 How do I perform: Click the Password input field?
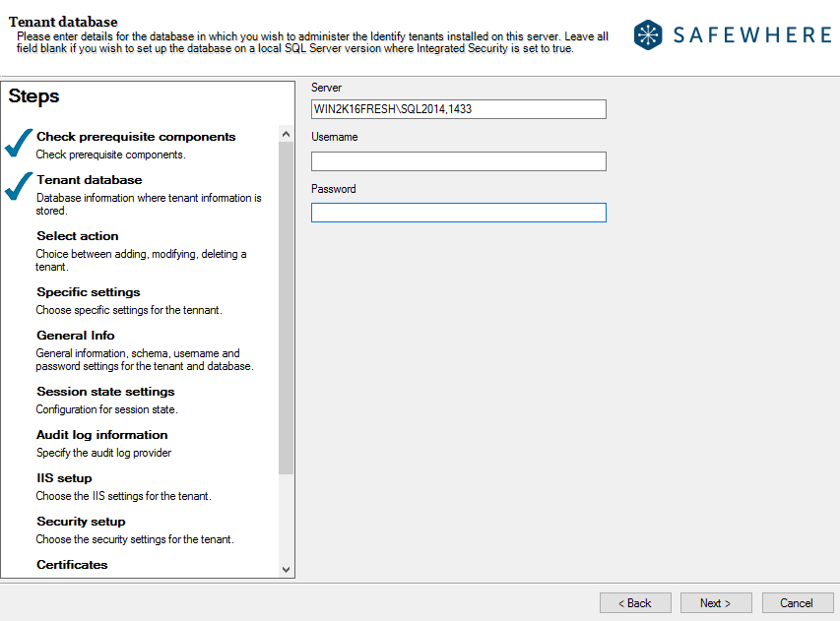458,212
